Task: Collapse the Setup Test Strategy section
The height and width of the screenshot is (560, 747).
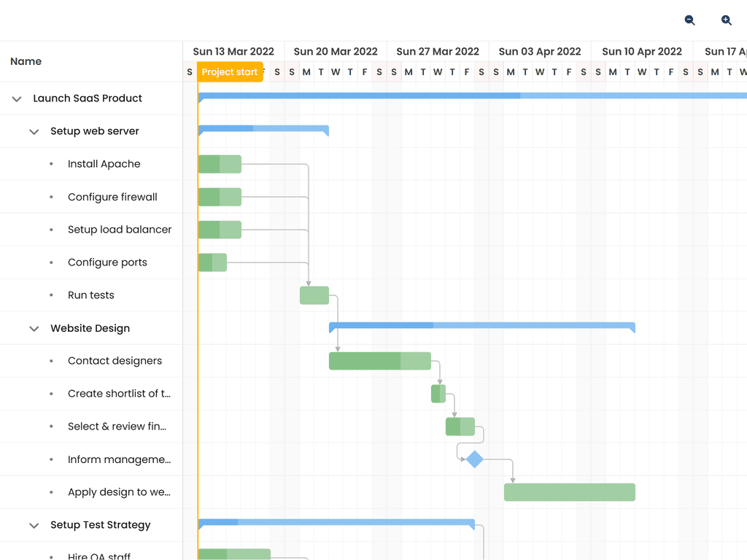Action: point(34,525)
